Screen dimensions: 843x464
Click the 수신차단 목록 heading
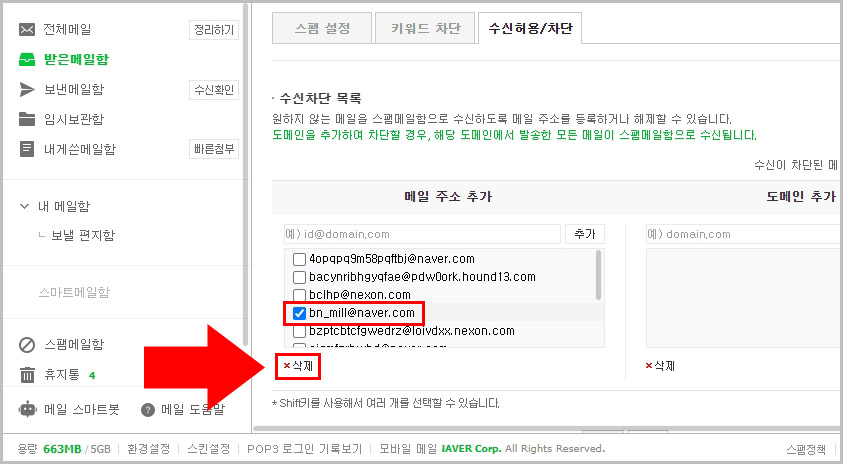tap(320, 98)
